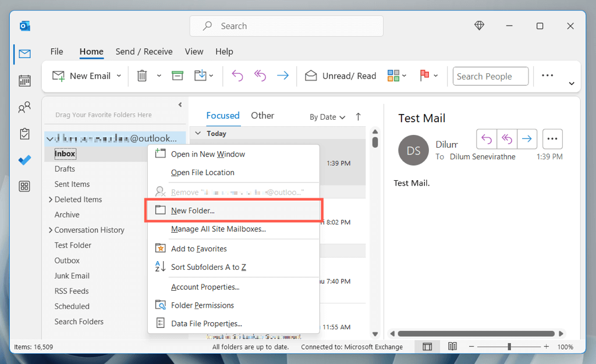Screen dimensions: 596x364
Task: Click the Delete trash icon
Action: (x=141, y=76)
